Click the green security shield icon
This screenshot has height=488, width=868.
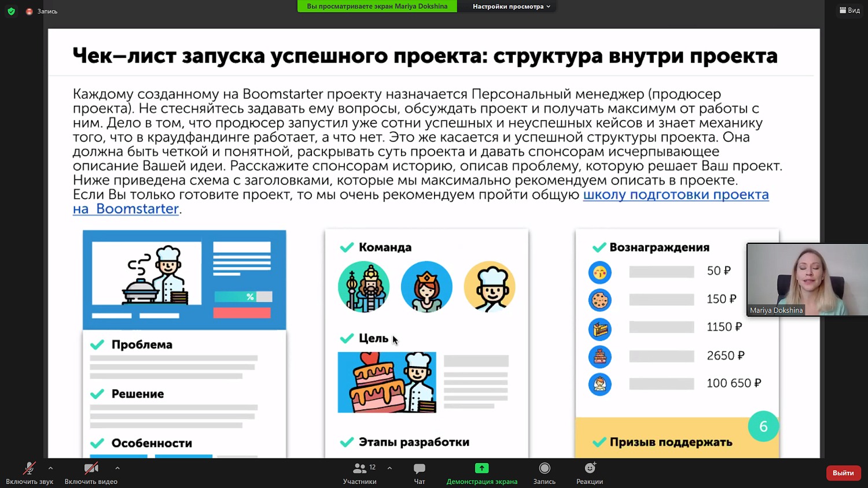pyautogui.click(x=11, y=10)
